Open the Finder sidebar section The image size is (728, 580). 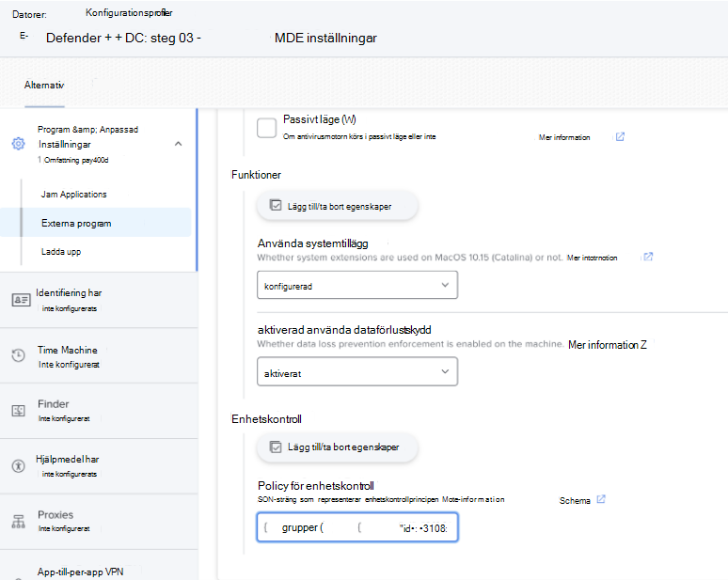(x=99, y=411)
